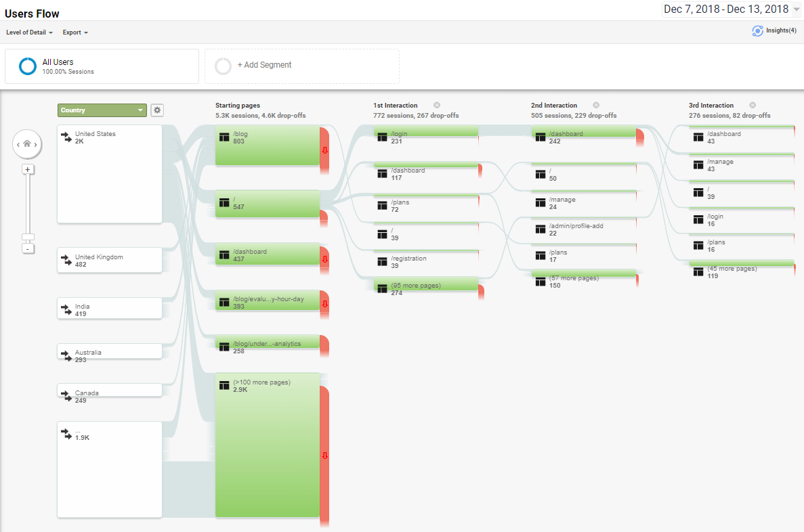Click the home icon to reset the view
The image size is (804, 532).
tap(27, 143)
